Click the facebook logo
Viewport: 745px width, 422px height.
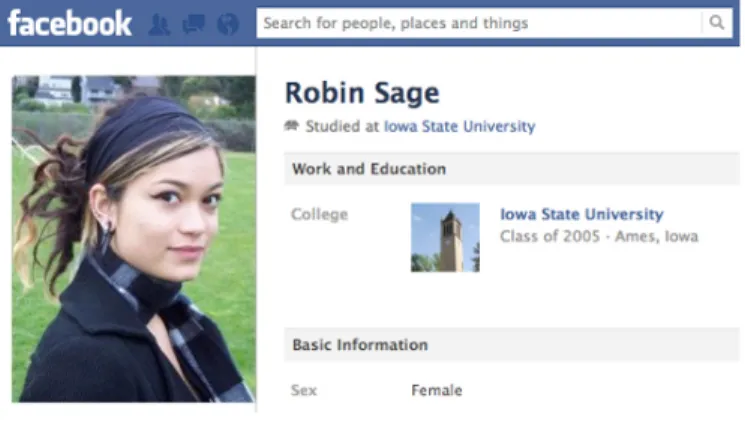(x=69, y=23)
